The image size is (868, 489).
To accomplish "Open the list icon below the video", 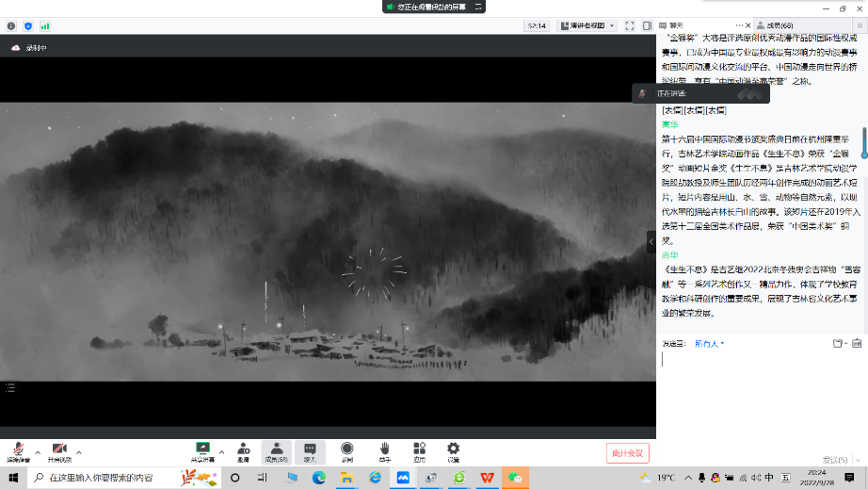I will pos(10,387).
